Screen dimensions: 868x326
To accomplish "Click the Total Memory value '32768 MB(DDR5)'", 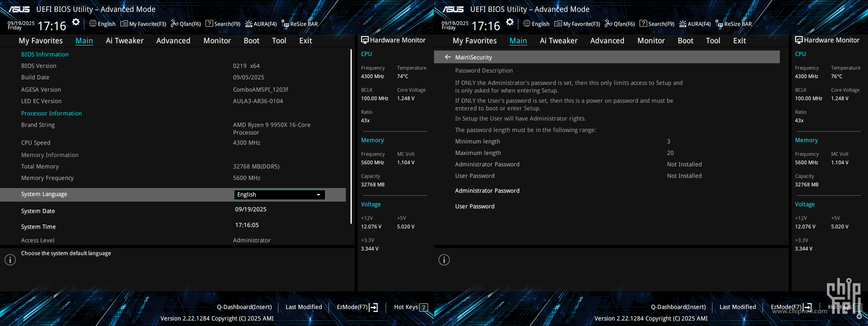I will 256,166.
